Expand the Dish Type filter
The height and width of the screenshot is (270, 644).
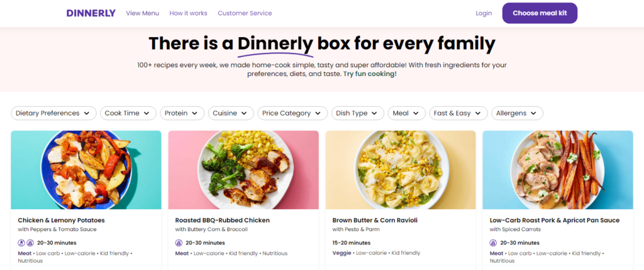(x=357, y=113)
